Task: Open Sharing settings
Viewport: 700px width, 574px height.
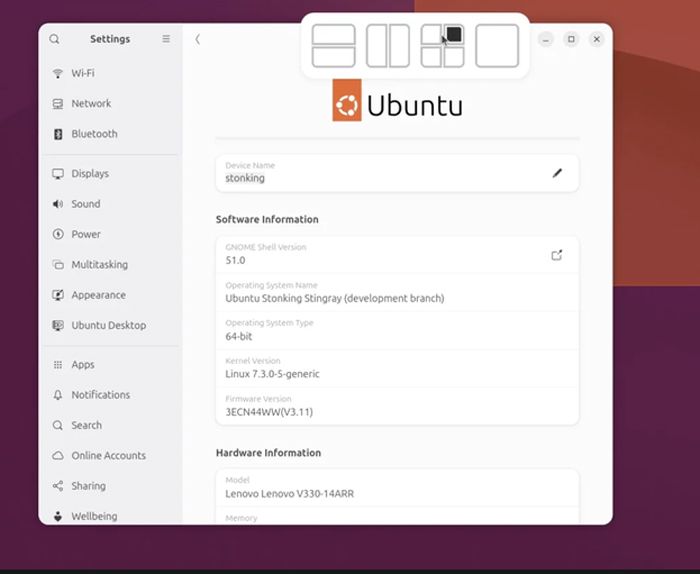Action: (112, 486)
